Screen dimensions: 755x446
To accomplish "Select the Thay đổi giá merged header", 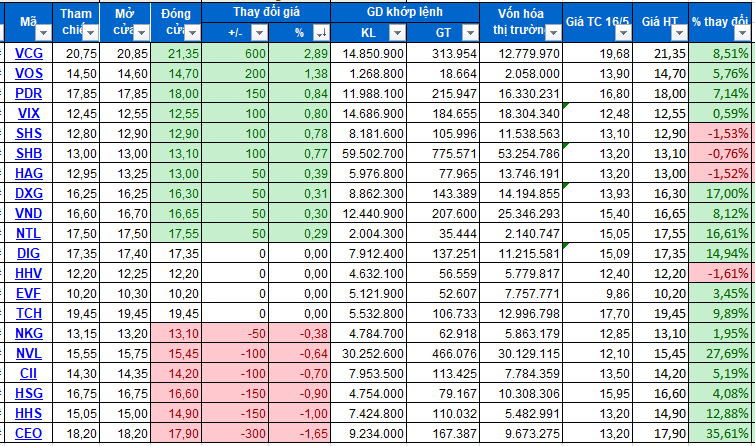I will coord(266,12).
